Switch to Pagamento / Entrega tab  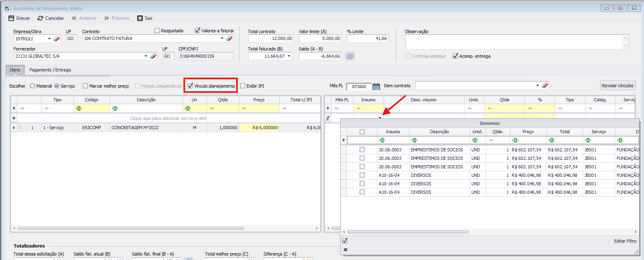pos(50,70)
